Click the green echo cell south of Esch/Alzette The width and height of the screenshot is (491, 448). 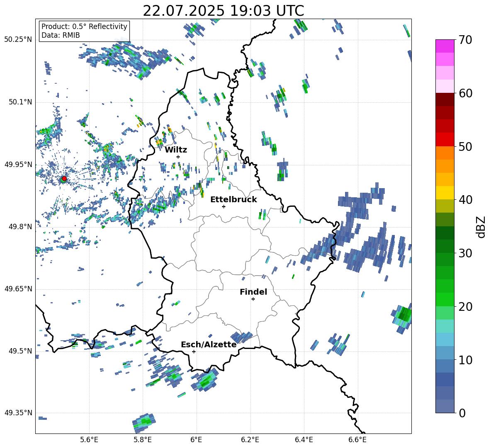[x=206, y=380]
